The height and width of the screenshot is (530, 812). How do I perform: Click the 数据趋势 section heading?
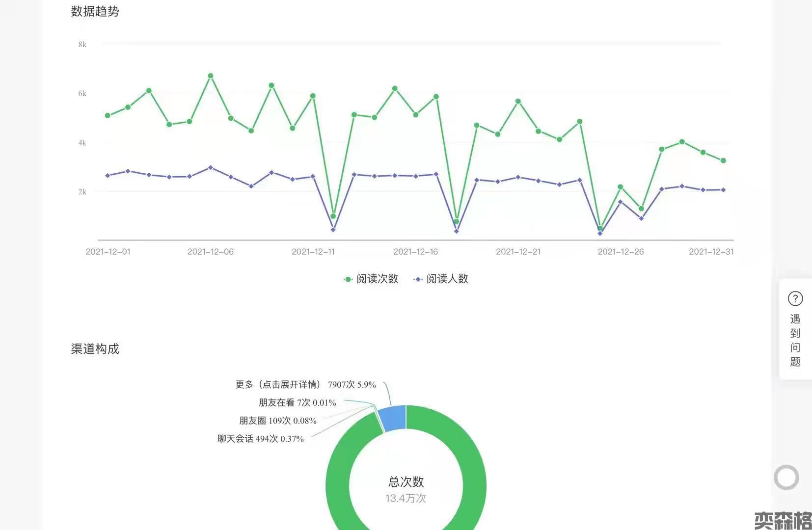95,11
